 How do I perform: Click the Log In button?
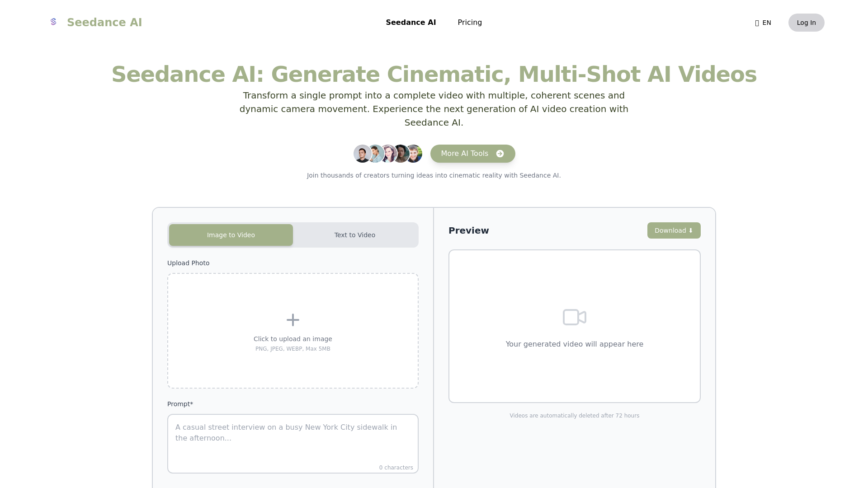(x=806, y=23)
